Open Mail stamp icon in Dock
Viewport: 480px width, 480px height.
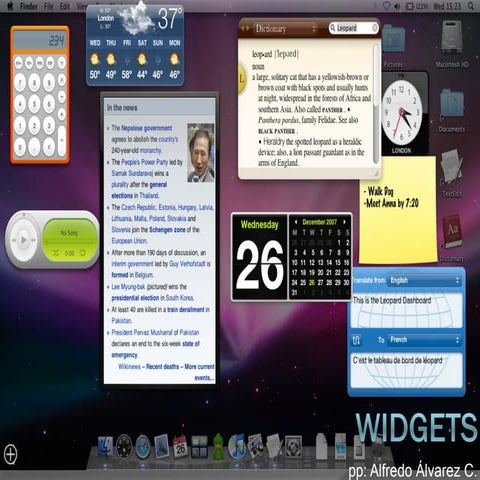(x=162, y=445)
